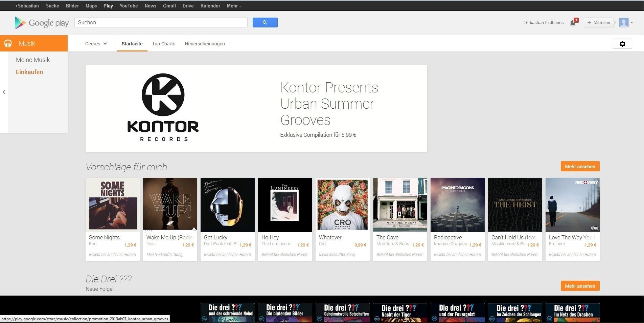The width and height of the screenshot is (644, 323).
Task: Open the Radioactive Imagine Dragons cover
Action: point(458,205)
